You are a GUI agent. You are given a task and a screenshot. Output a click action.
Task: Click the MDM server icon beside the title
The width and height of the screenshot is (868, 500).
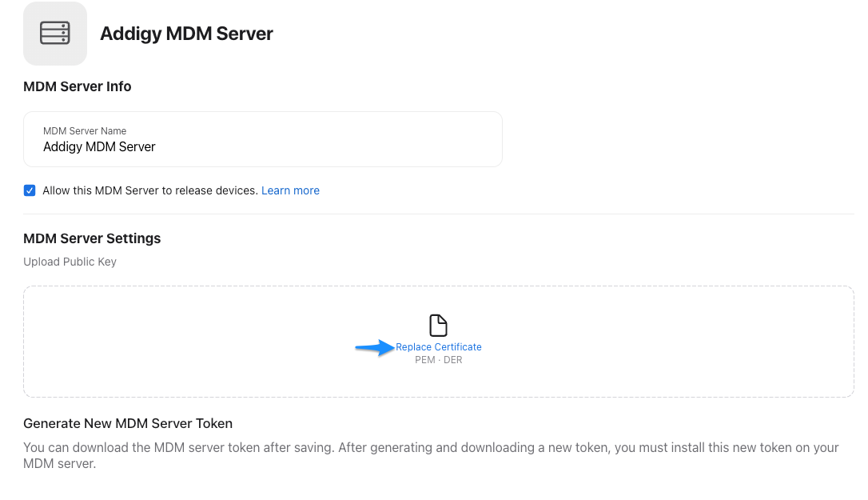click(55, 34)
